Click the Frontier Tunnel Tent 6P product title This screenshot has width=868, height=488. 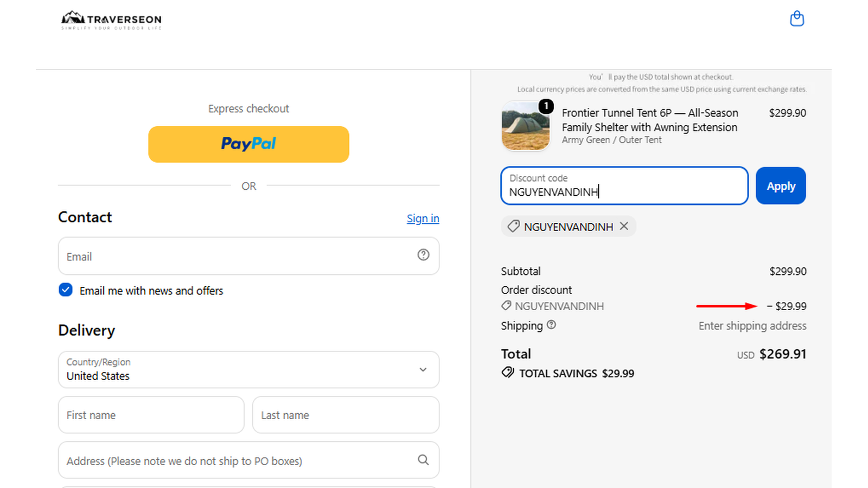tap(650, 120)
